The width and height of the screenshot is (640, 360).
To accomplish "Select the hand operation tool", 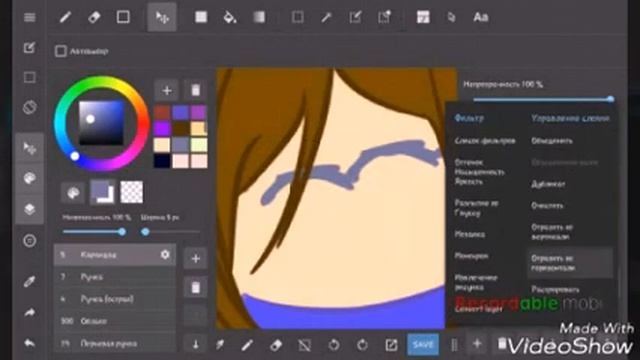I will 451,17.
